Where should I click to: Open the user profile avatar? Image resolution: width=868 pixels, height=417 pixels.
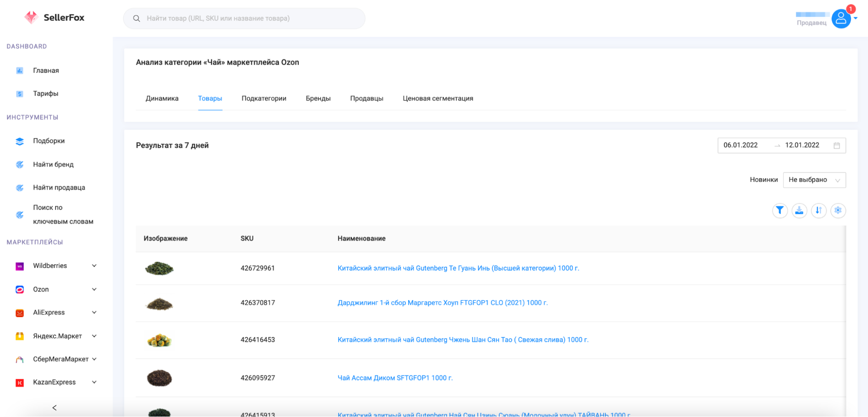click(841, 19)
